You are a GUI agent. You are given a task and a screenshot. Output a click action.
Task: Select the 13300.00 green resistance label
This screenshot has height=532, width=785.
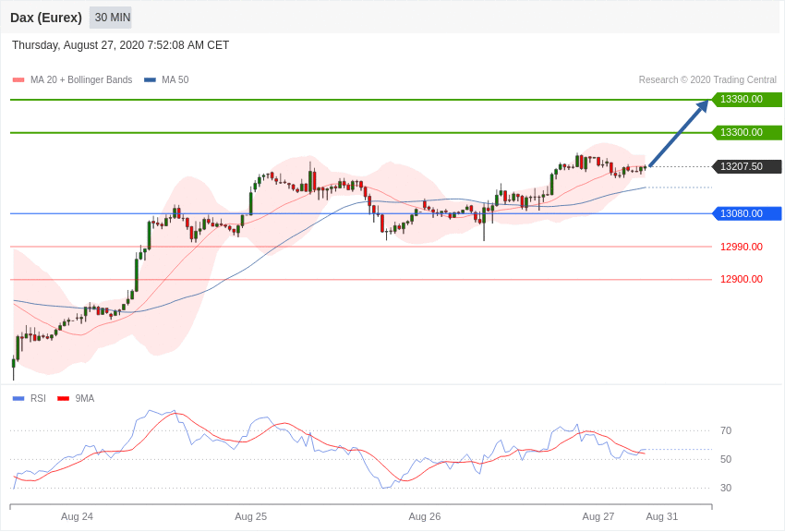[745, 133]
